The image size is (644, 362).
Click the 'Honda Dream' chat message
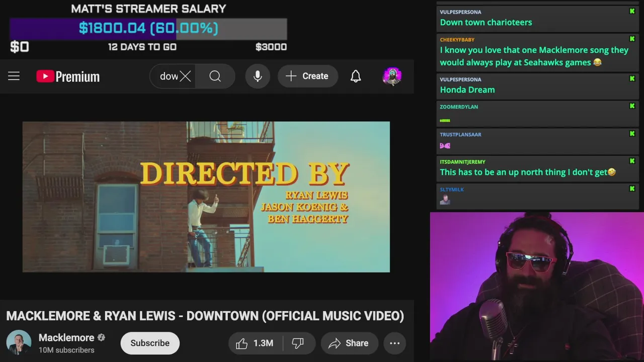click(467, 89)
